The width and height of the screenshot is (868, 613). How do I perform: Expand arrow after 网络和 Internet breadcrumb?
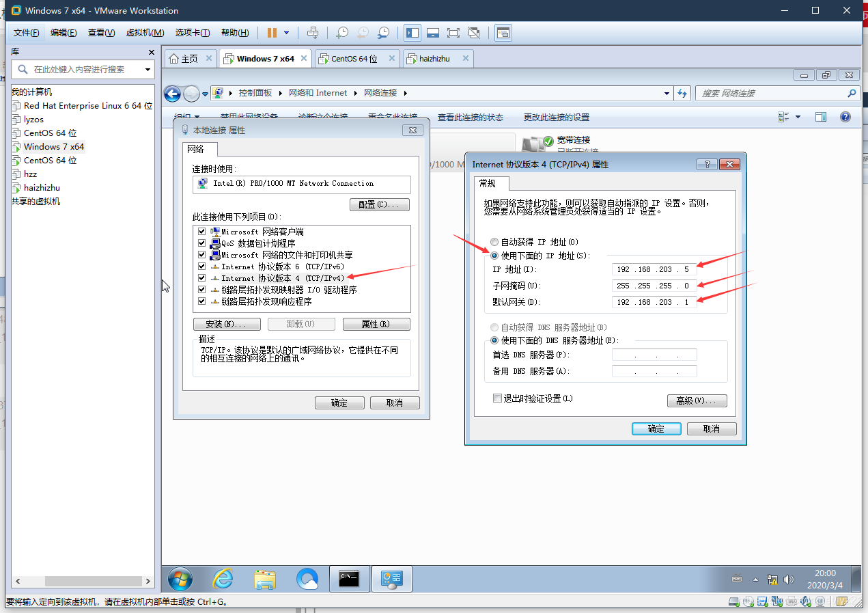(354, 93)
